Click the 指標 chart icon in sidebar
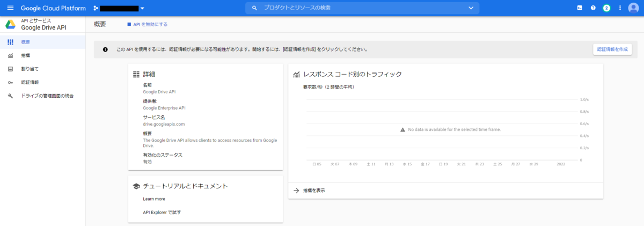Viewport: 644px width, 226px height. click(10, 55)
